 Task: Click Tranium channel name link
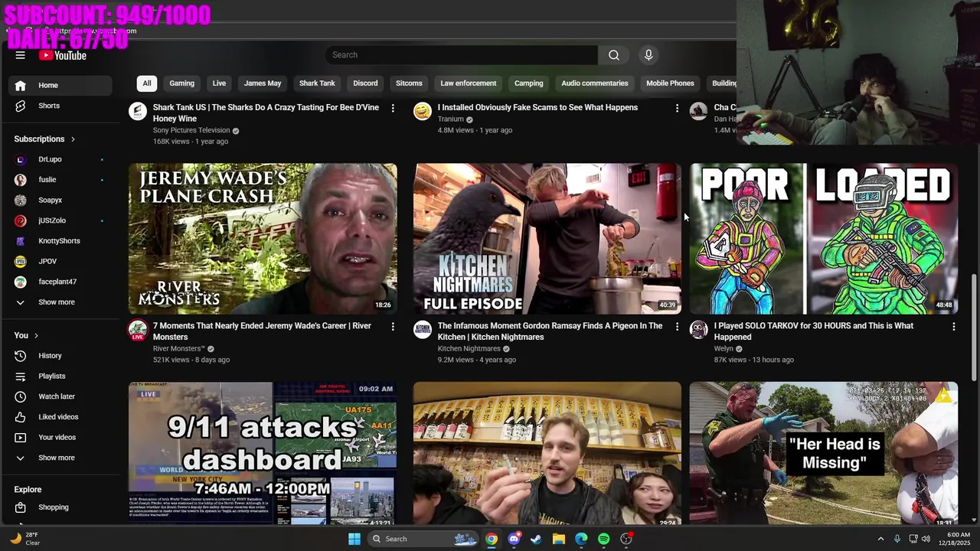coord(451,119)
